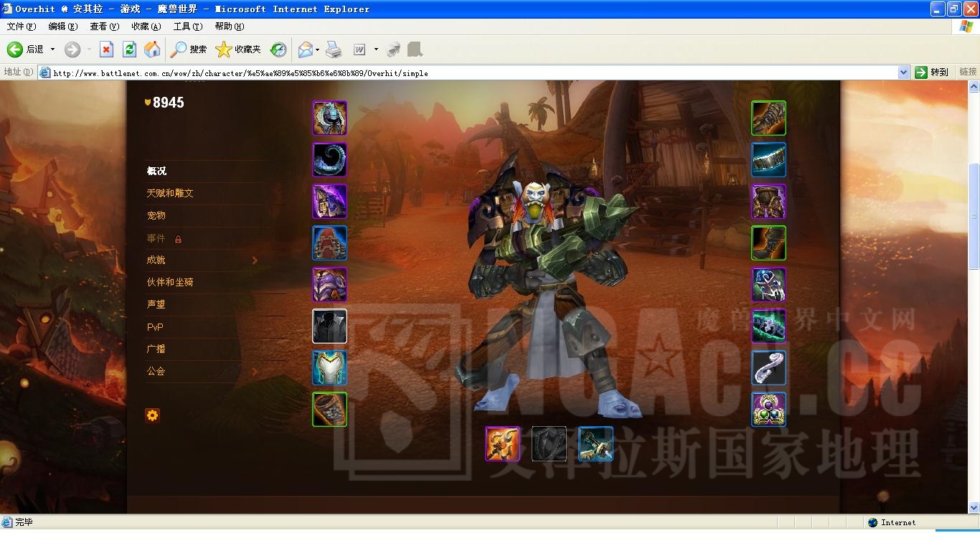The image size is (980, 551).
Task: Refresh the page with the toolbar icon
Action: [129, 49]
